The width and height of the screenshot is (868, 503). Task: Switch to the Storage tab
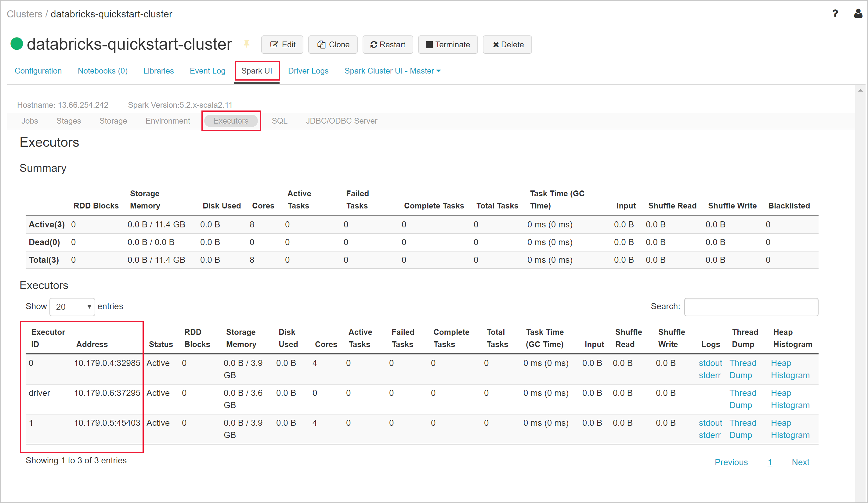[x=114, y=120]
